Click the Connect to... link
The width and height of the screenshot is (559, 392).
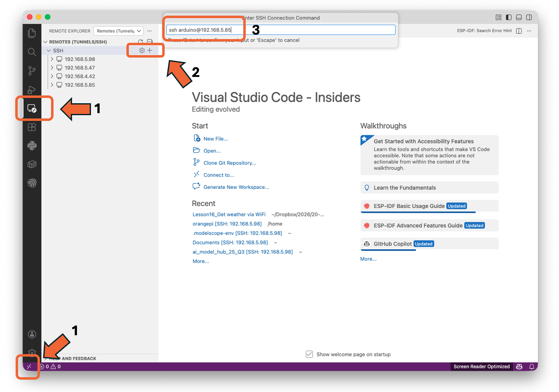(219, 175)
